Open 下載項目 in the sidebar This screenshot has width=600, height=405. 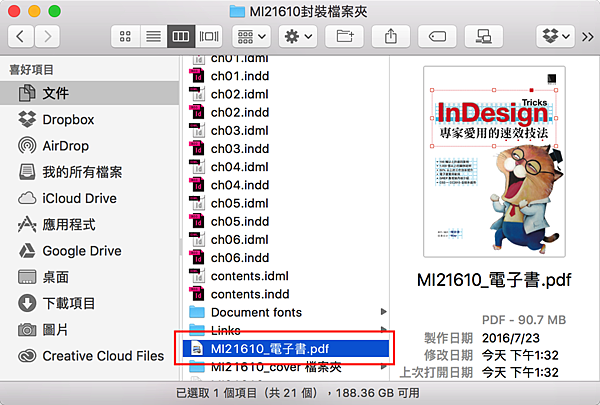[x=90, y=304]
